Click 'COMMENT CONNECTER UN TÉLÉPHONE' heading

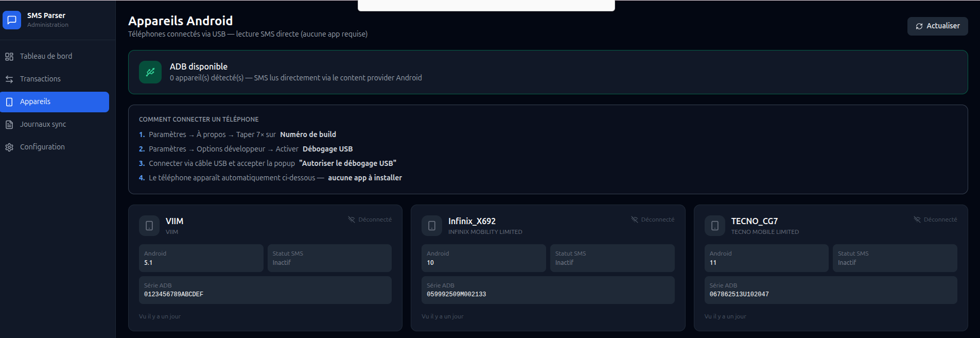pyautogui.click(x=199, y=120)
